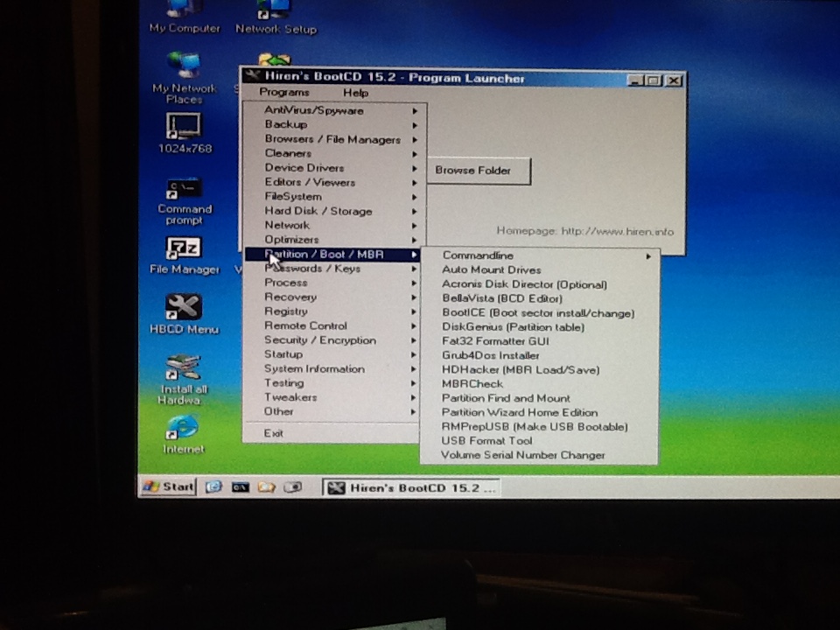Launch Grub4Dos Installer
The image size is (840, 630).
[x=540, y=355]
